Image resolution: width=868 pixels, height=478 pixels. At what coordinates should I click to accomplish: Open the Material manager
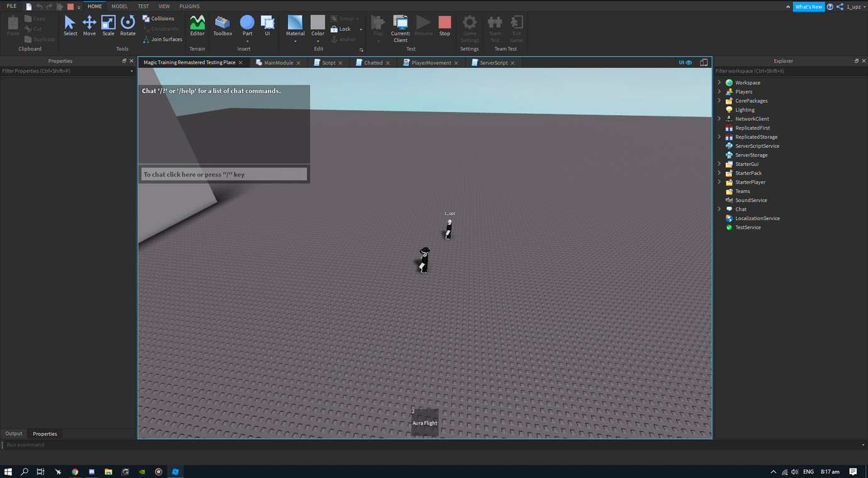(295, 26)
